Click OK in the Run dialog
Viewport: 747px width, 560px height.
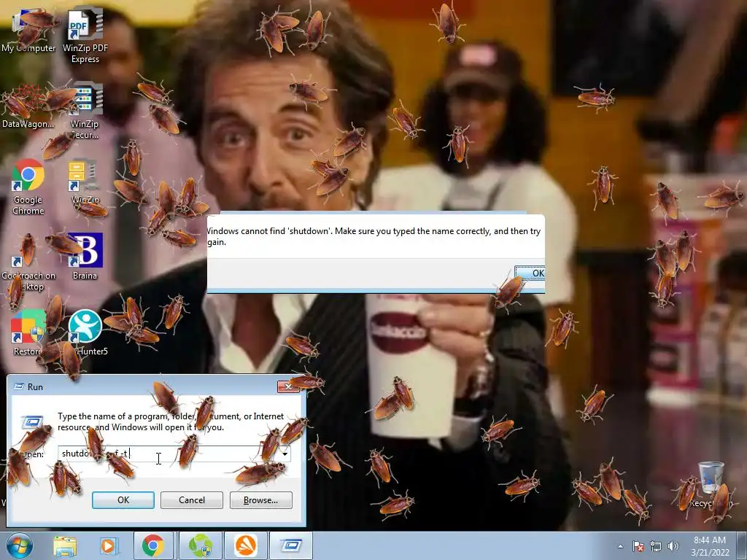123,500
